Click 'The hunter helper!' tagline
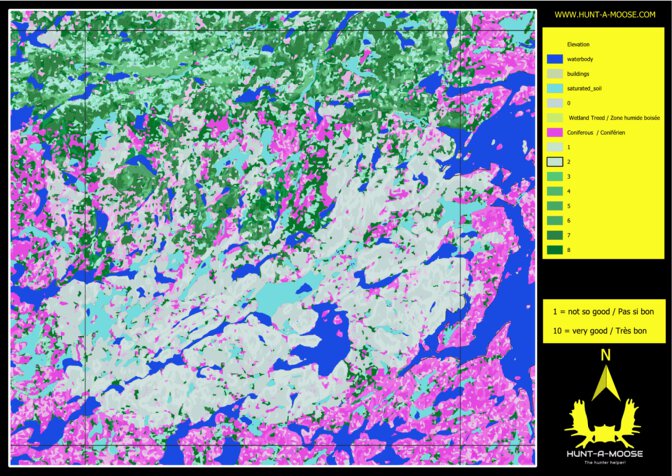 coord(605,462)
